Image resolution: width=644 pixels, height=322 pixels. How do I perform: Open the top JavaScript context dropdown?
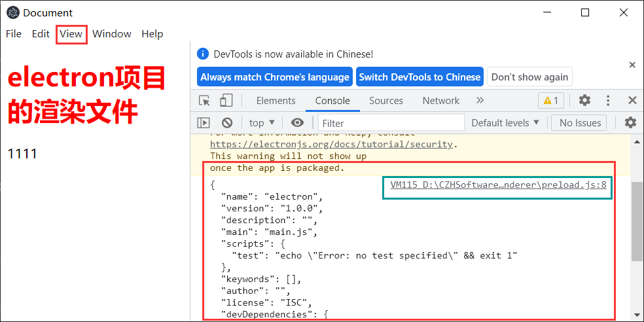(x=262, y=123)
